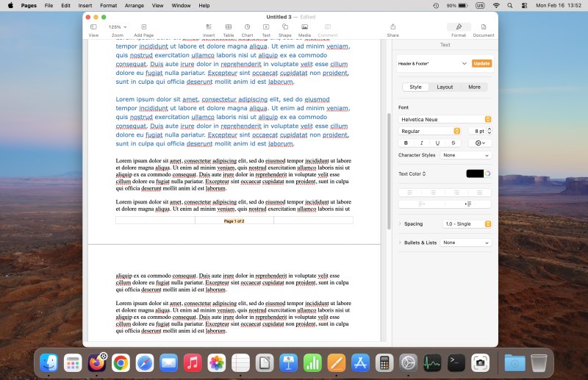Click the Page 1 of 2 footer field
588x380 pixels.
coord(234,221)
